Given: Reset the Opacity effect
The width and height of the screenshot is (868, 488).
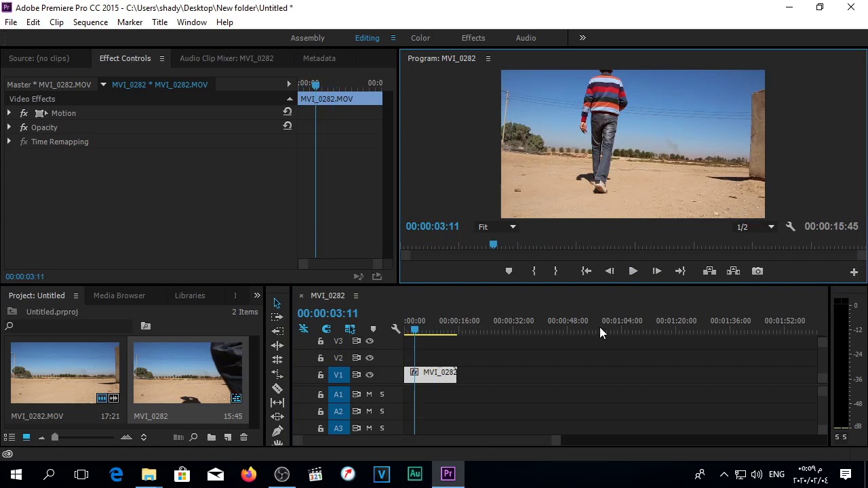Looking at the screenshot, I should pyautogui.click(x=288, y=126).
